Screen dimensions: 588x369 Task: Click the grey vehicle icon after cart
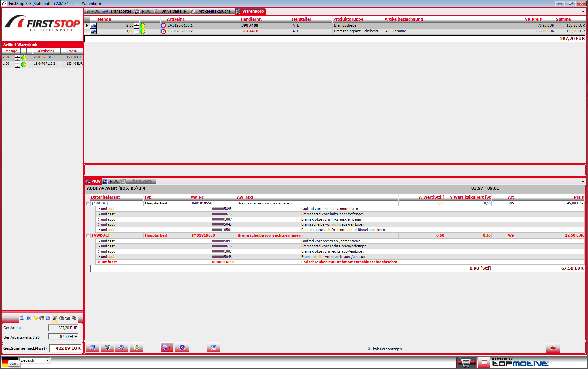(61, 318)
